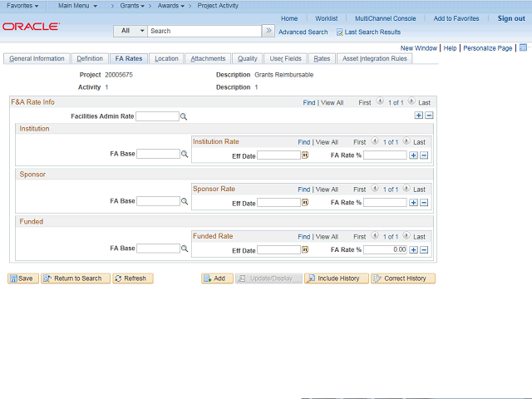Switch to the Attachments tab
532x399 pixels.
[208, 59]
